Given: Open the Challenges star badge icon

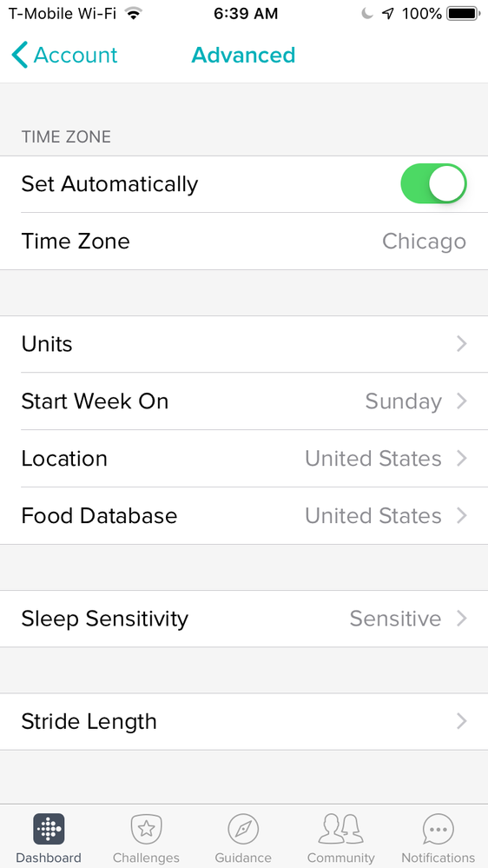Looking at the screenshot, I should coord(146,829).
